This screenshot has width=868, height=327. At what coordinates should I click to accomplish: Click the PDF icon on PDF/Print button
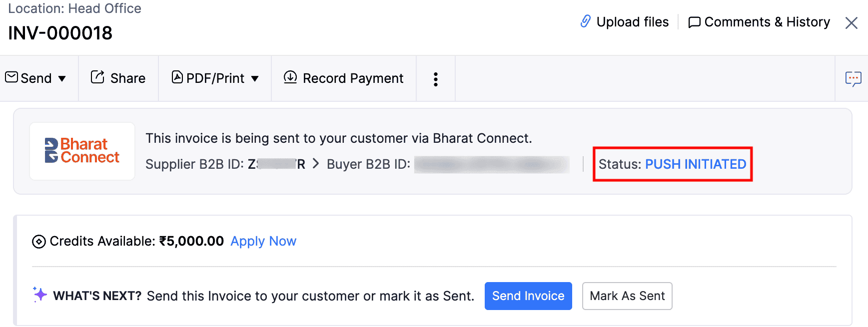click(x=177, y=77)
